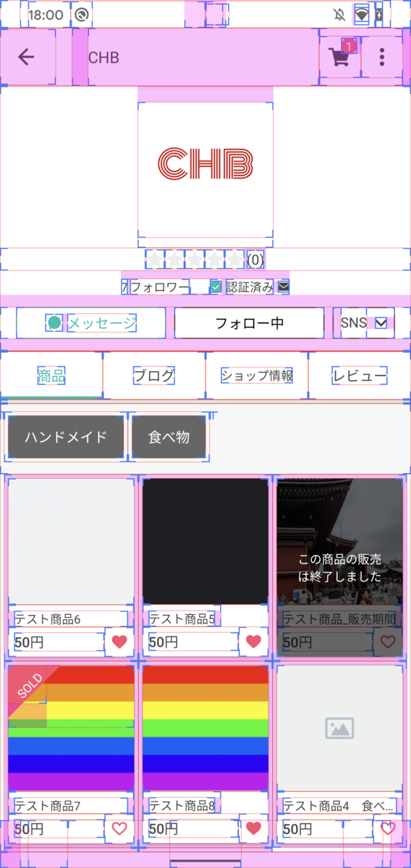
Task: Switch to the ブログ tab
Action: tap(154, 375)
